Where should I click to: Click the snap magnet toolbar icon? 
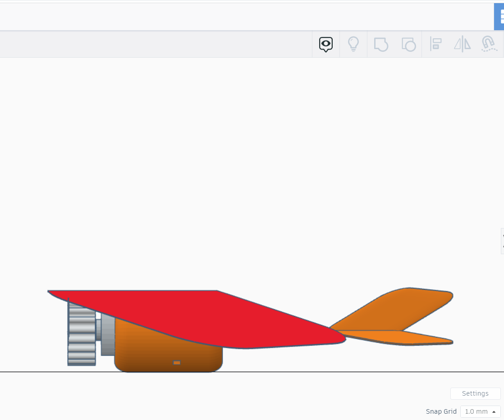pos(489,44)
